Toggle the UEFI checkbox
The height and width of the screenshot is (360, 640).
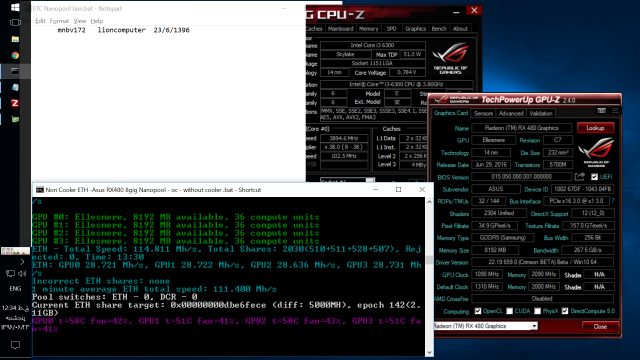[594, 177]
